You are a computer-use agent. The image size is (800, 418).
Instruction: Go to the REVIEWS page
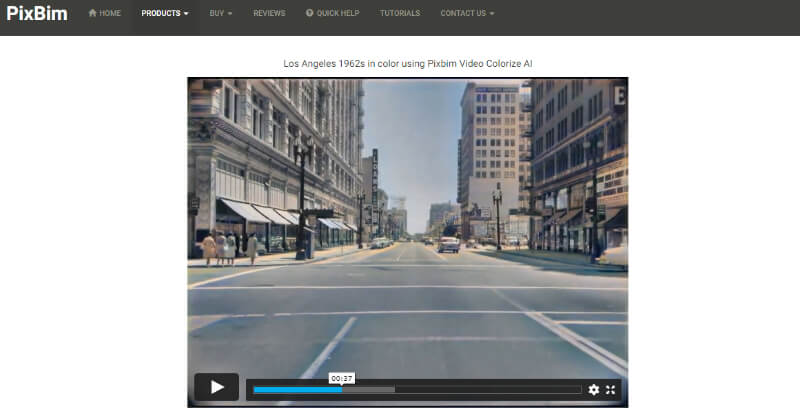tap(269, 13)
